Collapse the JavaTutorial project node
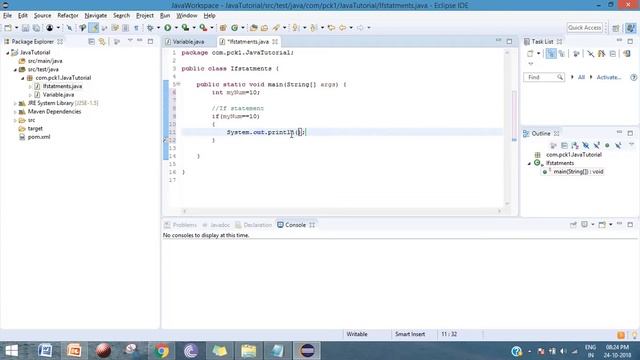 pos(7,53)
